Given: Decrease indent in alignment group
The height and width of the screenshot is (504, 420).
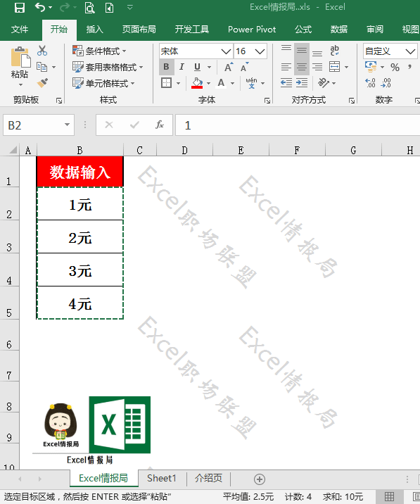Looking at the screenshot, I should click(286, 83).
